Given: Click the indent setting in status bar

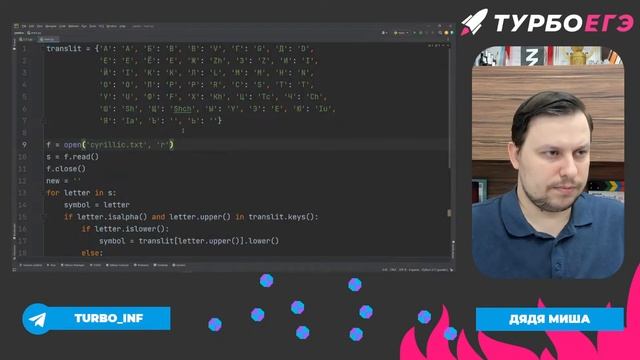Looking at the screenshot, I should click(413, 270).
